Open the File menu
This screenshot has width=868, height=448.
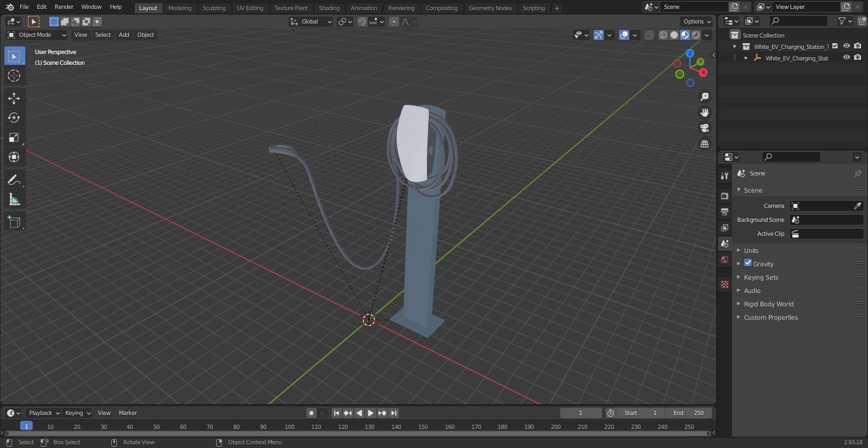click(x=24, y=7)
